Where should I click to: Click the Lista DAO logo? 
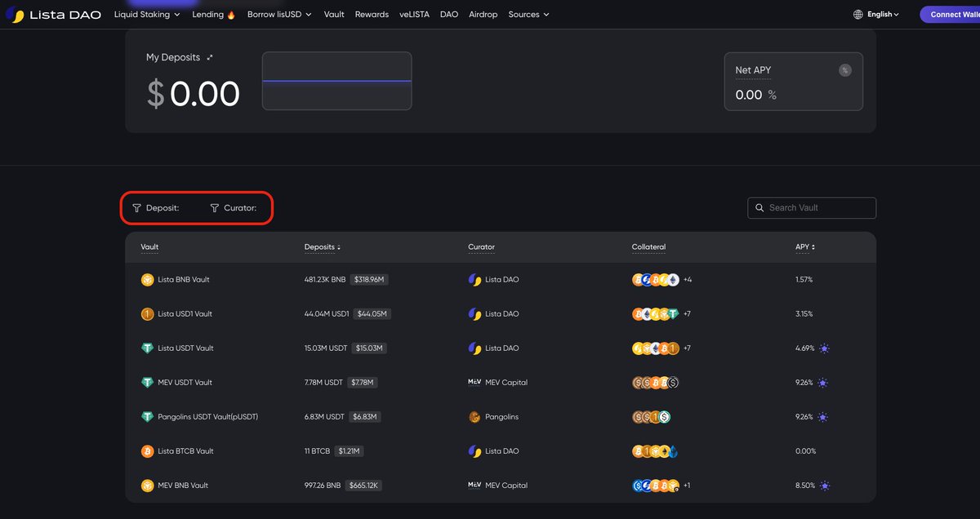click(x=54, y=15)
